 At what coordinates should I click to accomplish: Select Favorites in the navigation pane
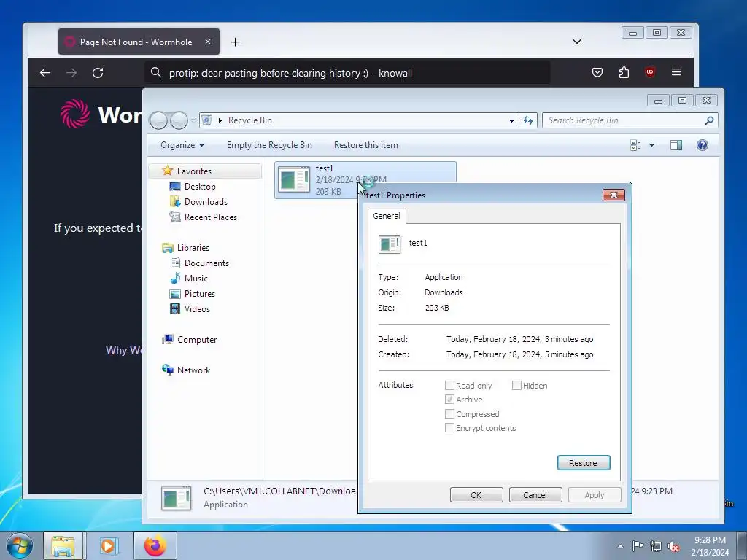pos(194,171)
